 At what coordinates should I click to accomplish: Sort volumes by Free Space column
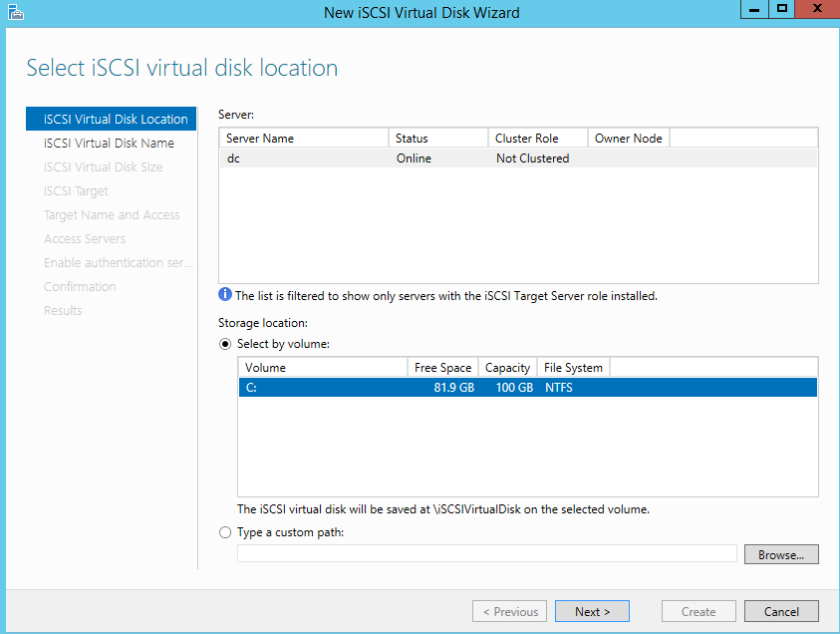pos(442,368)
